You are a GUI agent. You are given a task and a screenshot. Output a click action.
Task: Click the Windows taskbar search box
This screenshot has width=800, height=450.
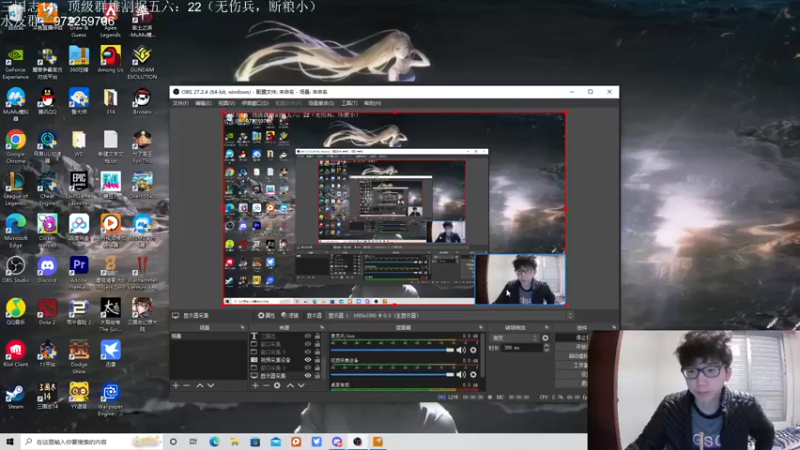pos(92,441)
